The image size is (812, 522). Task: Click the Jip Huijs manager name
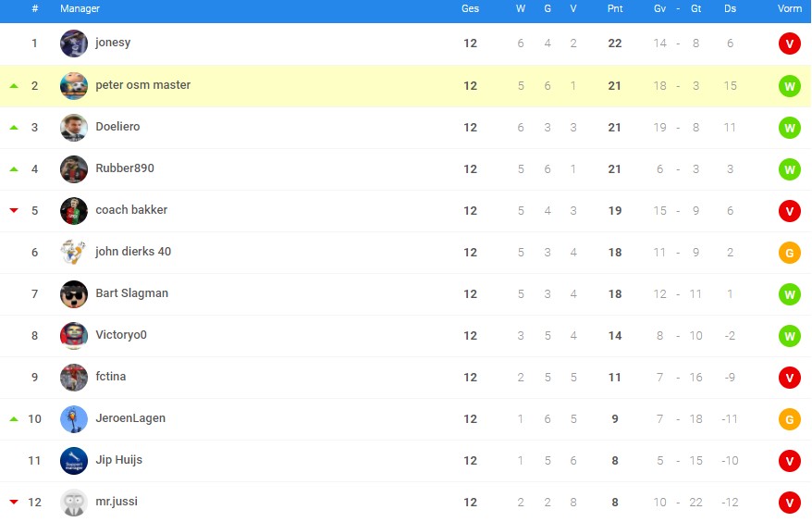119,460
